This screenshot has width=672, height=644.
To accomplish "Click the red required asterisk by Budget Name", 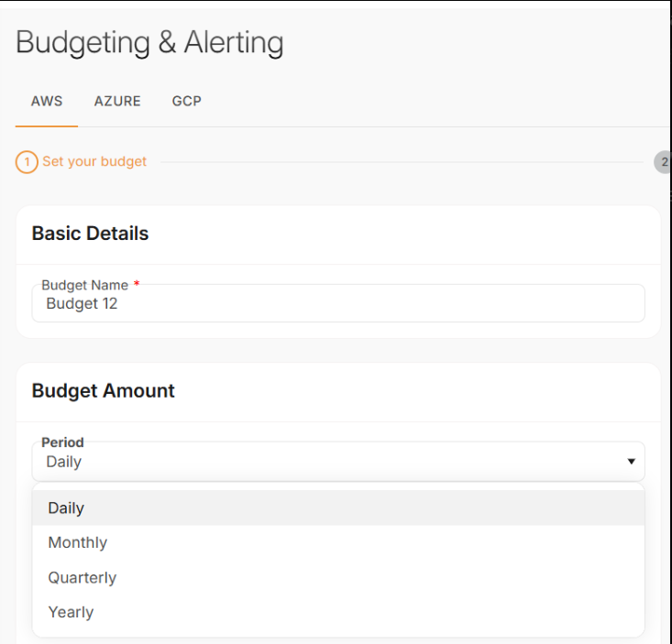I will (x=137, y=284).
